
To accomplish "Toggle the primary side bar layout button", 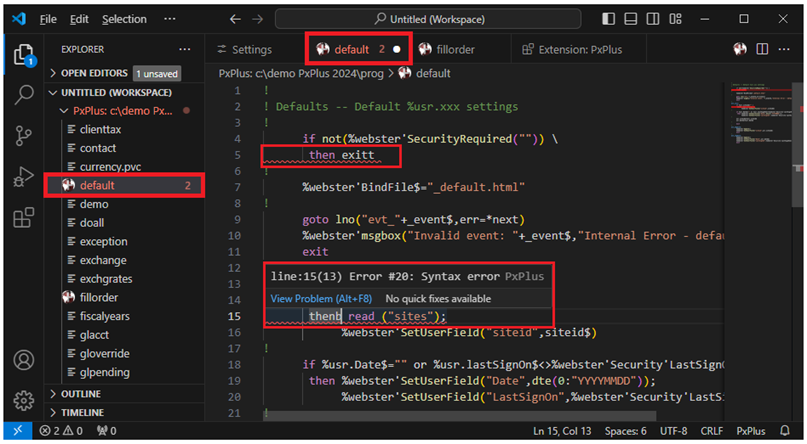I will [x=610, y=19].
